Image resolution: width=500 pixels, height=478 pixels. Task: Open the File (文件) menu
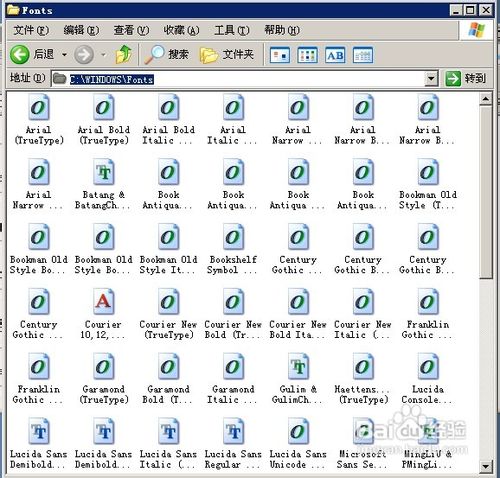pyautogui.click(x=31, y=30)
